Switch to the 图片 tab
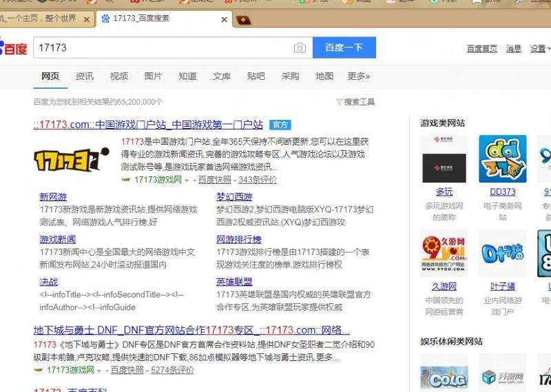The height and width of the screenshot is (392, 551). click(x=153, y=76)
